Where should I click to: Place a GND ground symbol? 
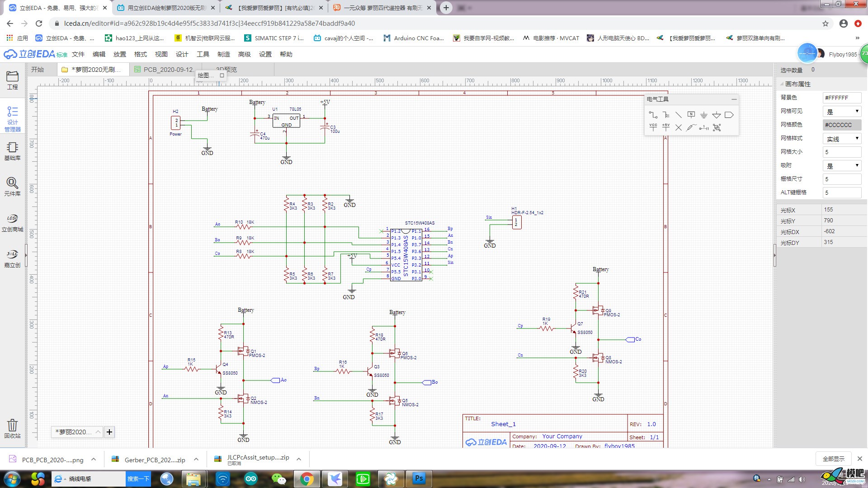pyautogui.click(x=704, y=115)
